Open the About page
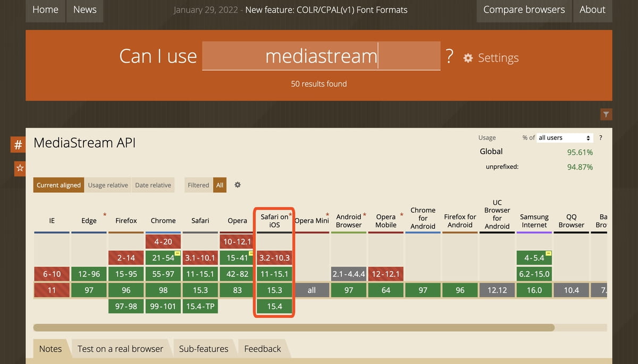The width and height of the screenshot is (638, 364). point(592,10)
